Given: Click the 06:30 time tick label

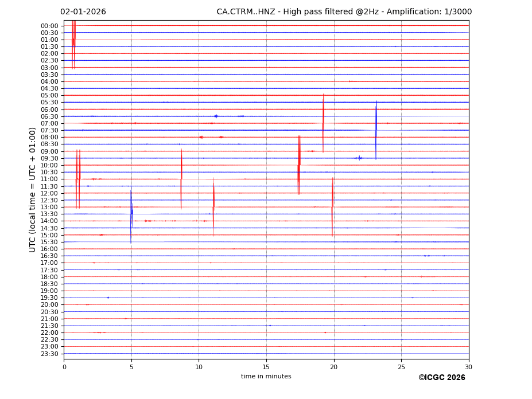Looking at the screenshot, I should coord(49,116).
